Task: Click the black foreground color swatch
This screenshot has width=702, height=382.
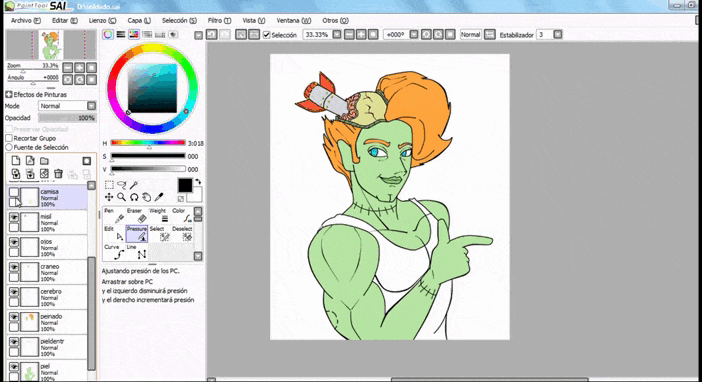Action: click(184, 185)
